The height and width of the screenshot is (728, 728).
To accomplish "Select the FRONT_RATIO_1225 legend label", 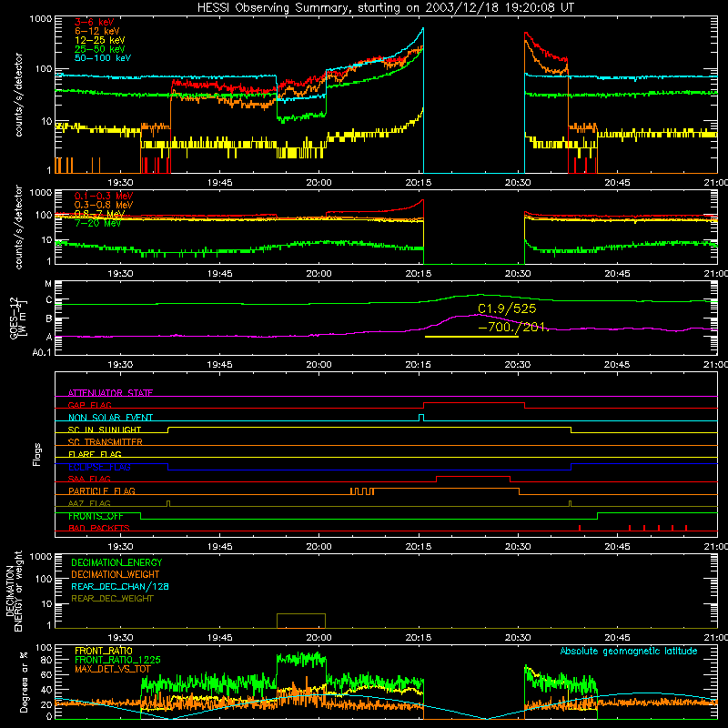I will [117, 660].
